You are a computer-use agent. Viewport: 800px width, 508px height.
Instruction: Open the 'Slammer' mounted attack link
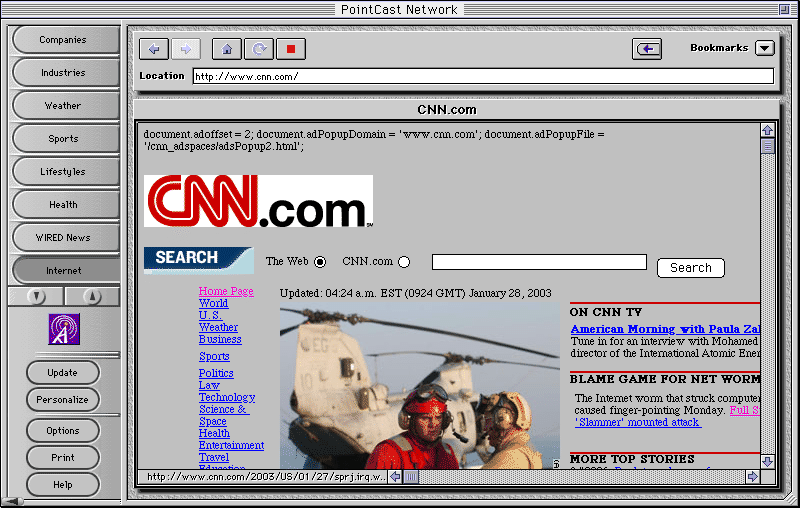coord(638,422)
